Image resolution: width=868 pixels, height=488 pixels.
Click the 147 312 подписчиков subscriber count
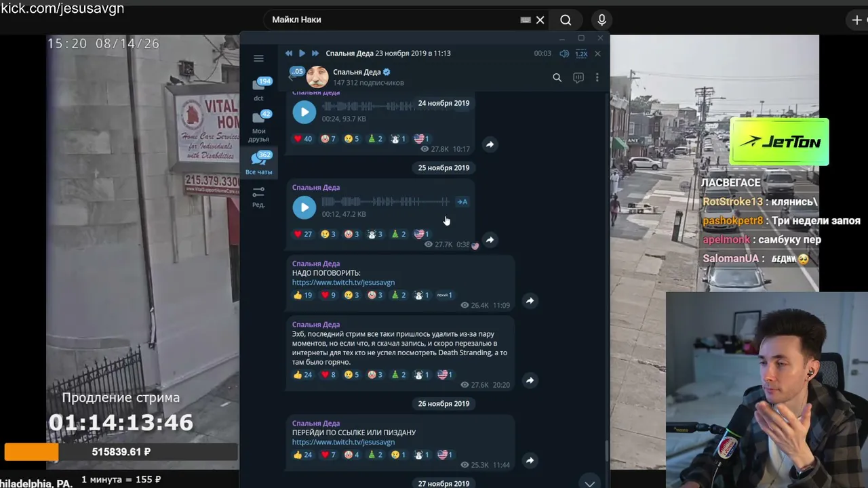coord(368,83)
